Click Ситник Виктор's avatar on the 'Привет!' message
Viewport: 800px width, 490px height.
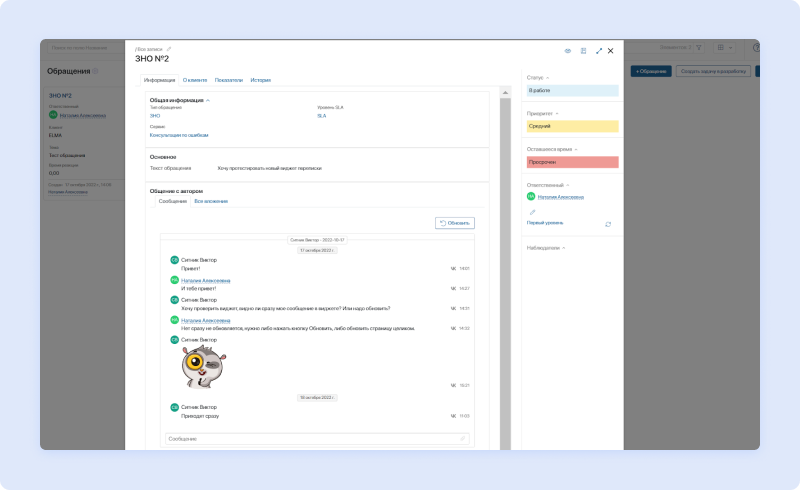174,259
